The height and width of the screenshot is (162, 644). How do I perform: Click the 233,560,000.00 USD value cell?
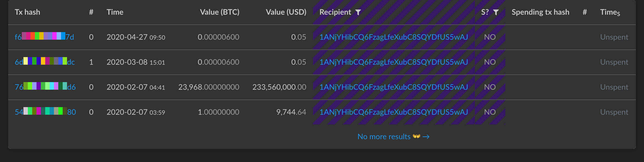point(279,87)
